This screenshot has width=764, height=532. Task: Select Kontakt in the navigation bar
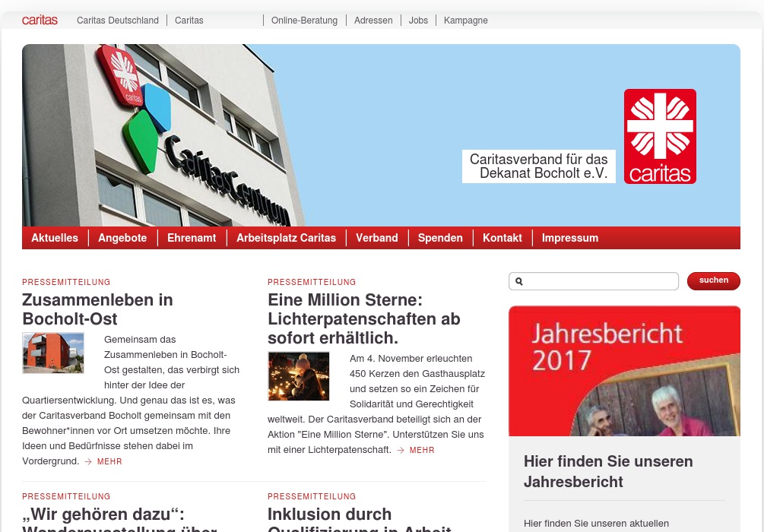point(502,238)
